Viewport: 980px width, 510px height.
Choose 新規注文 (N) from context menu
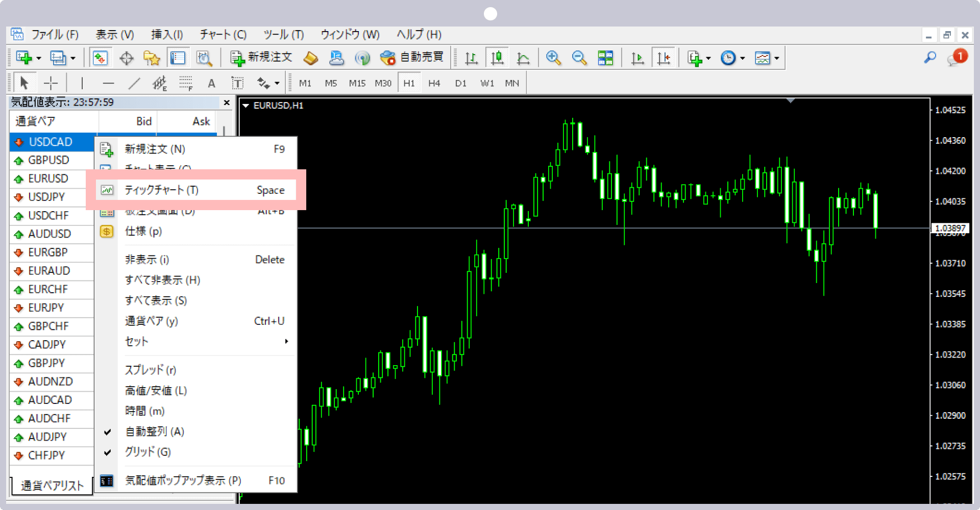(197, 149)
